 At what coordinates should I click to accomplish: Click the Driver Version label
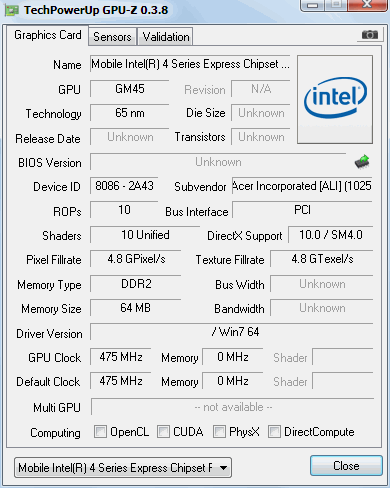click(49, 334)
